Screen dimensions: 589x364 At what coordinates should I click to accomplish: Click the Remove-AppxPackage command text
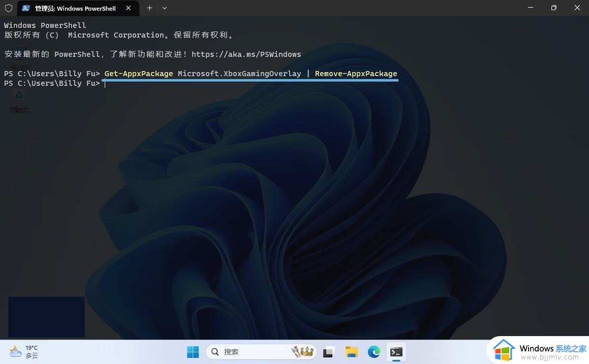356,74
